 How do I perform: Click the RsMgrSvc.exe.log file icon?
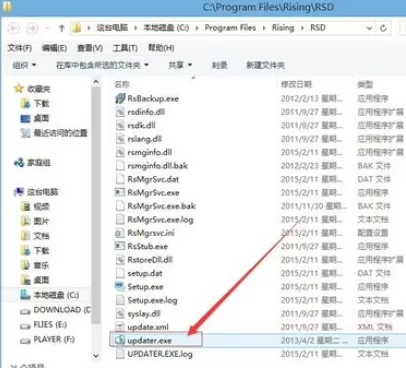pos(120,220)
